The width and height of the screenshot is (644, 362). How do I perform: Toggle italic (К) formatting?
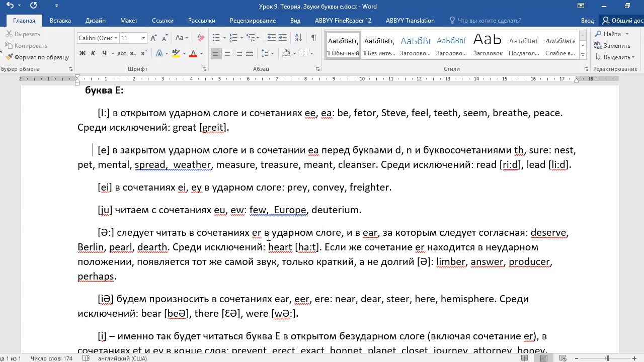click(93, 53)
